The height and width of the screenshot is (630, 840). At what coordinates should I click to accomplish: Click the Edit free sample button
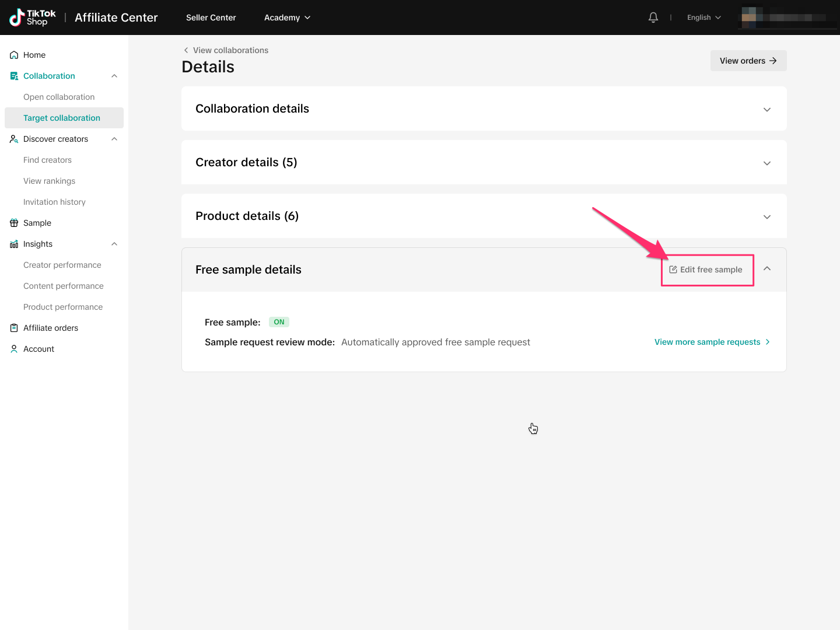[x=706, y=269]
